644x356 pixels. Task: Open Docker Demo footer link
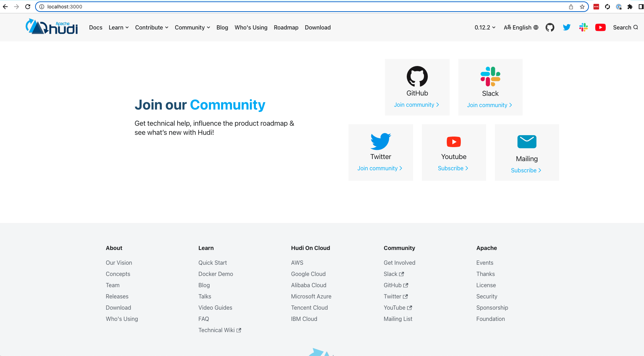coord(216,274)
